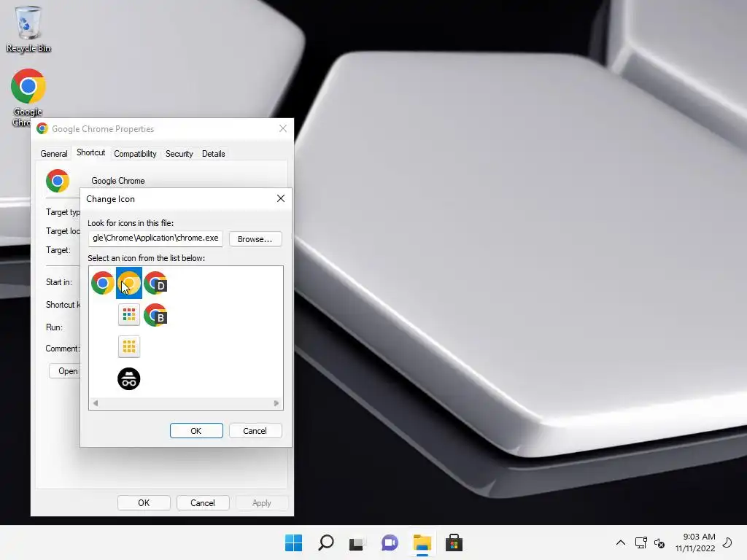747x560 pixels.
Task: Click OK in Google Chrome Properties window
Action: [x=144, y=503]
